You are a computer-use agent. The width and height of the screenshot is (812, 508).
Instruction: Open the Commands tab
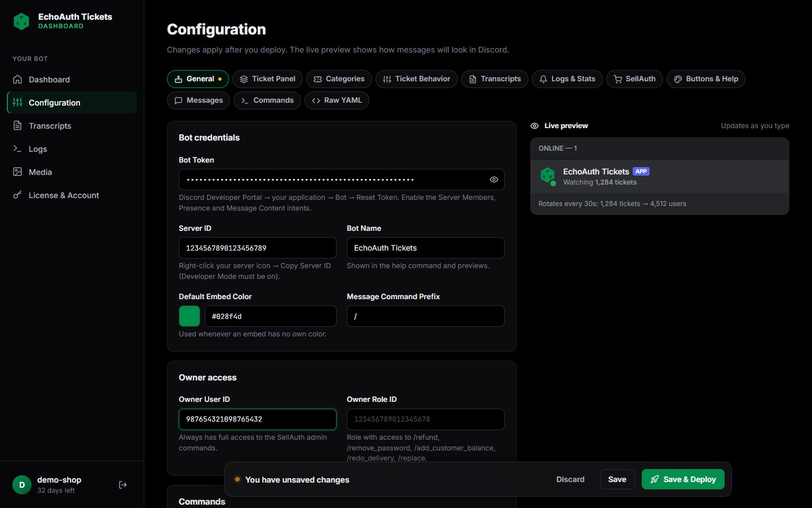tap(267, 100)
